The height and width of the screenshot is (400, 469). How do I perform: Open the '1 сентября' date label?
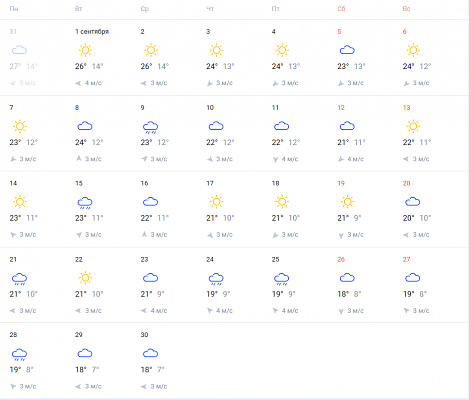(x=92, y=32)
